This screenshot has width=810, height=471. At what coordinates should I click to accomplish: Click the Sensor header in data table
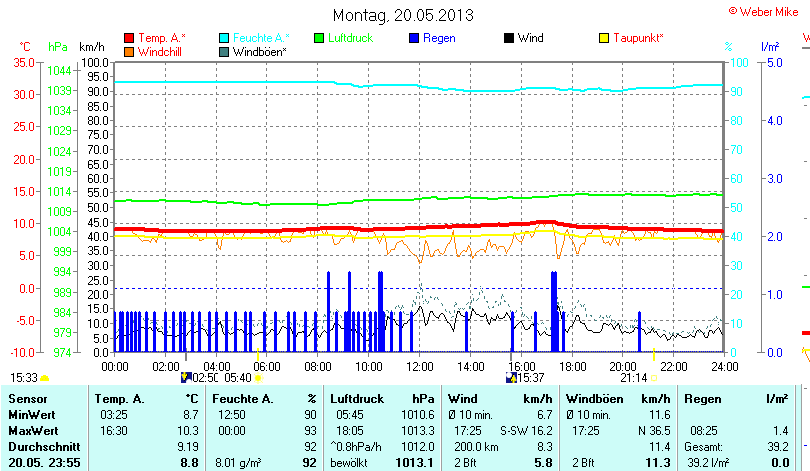click(x=28, y=399)
